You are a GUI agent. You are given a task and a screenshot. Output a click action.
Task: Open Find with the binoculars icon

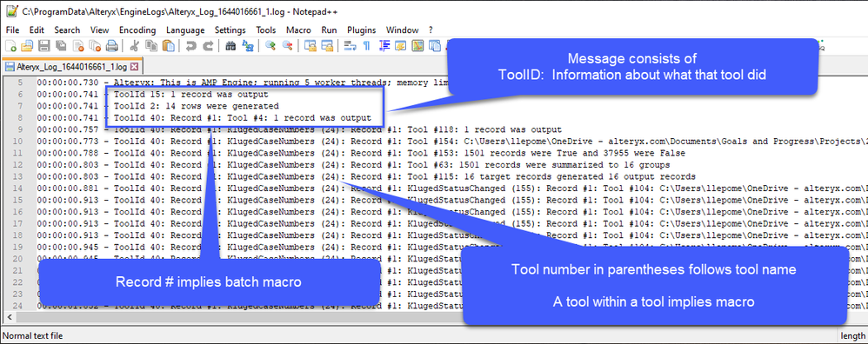coord(231,46)
